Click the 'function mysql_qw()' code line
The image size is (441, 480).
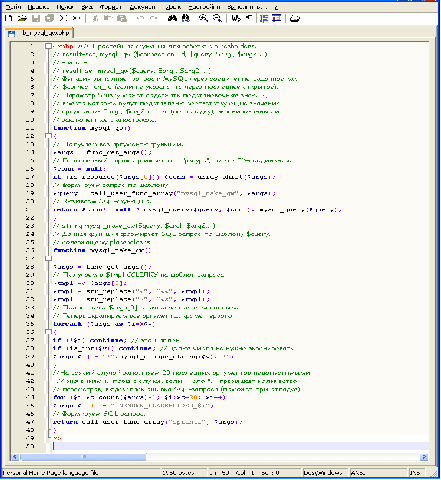92,128
